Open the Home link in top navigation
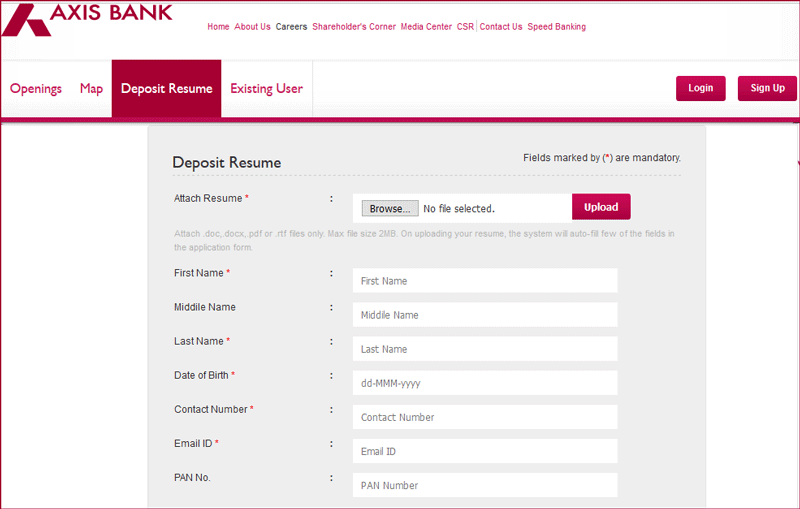The width and height of the screenshot is (800, 509). [218, 27]
